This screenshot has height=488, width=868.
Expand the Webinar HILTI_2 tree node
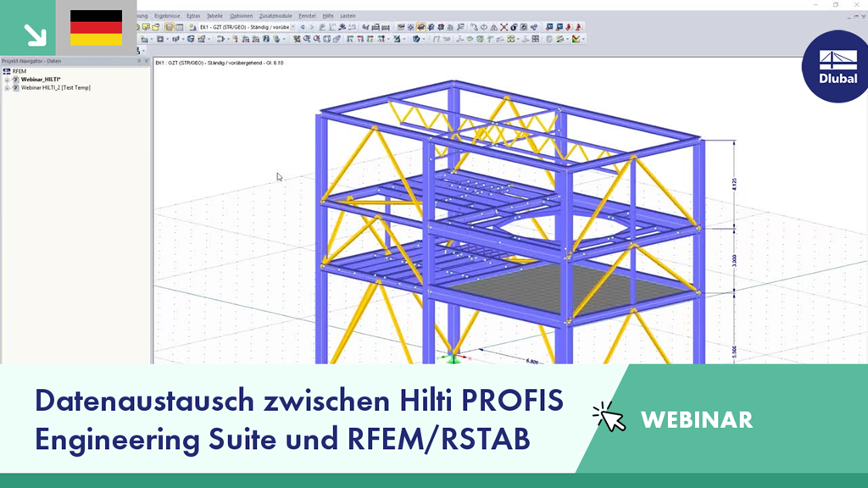[7, 88]
